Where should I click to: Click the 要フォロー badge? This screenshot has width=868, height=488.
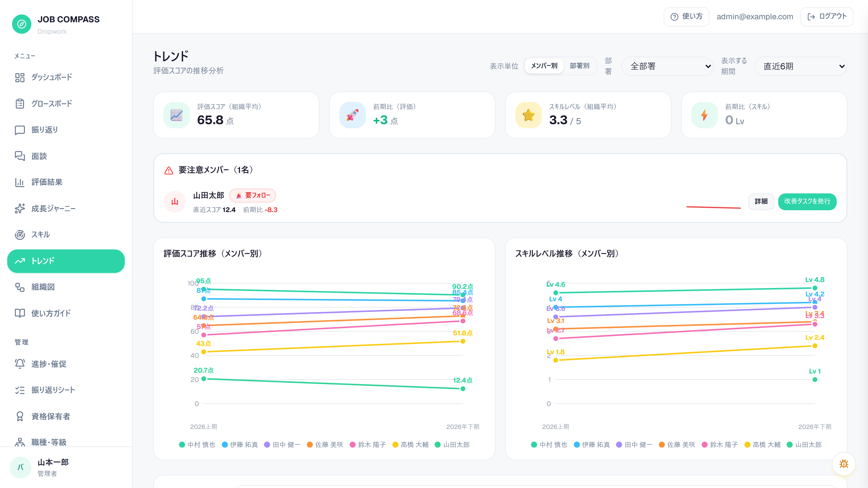click(x=252, y=195)
